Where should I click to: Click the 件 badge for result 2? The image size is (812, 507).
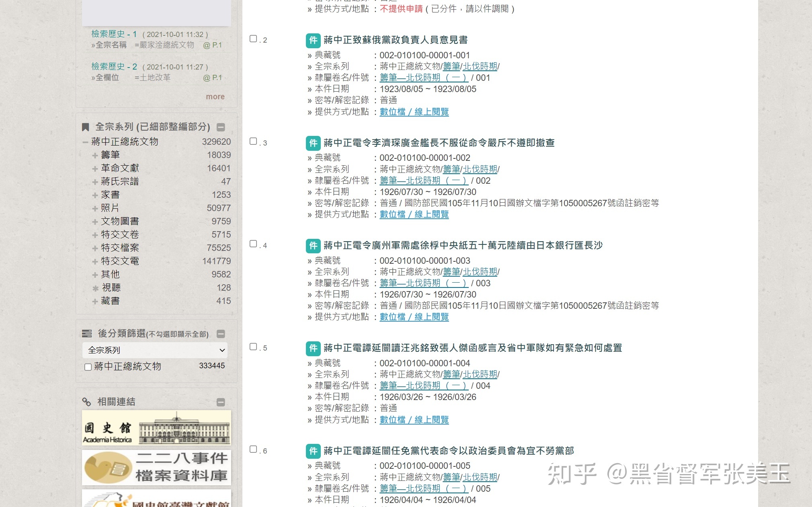pyautogui.click(x=313, y=40)
